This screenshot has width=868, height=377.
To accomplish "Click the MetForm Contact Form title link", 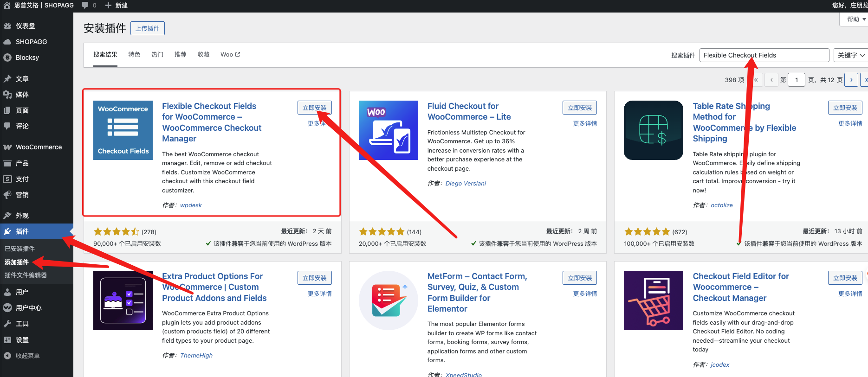I will (477, 293).
